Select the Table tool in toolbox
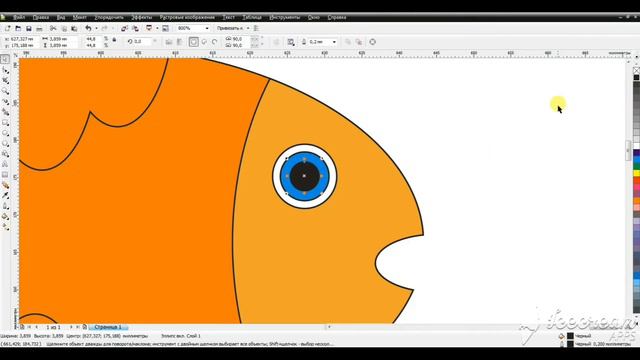640x360 pixels. pos(5,175)
